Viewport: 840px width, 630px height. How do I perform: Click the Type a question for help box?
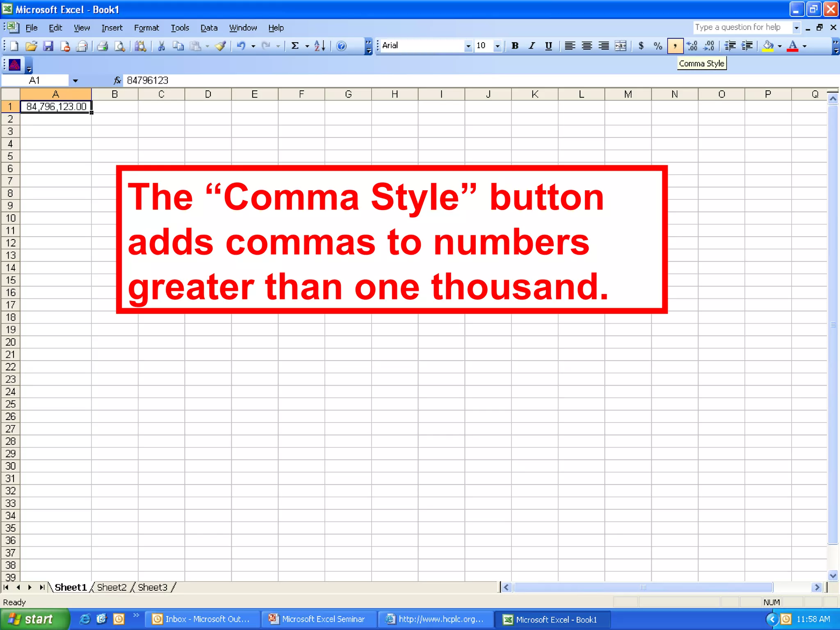pos(742,27)
